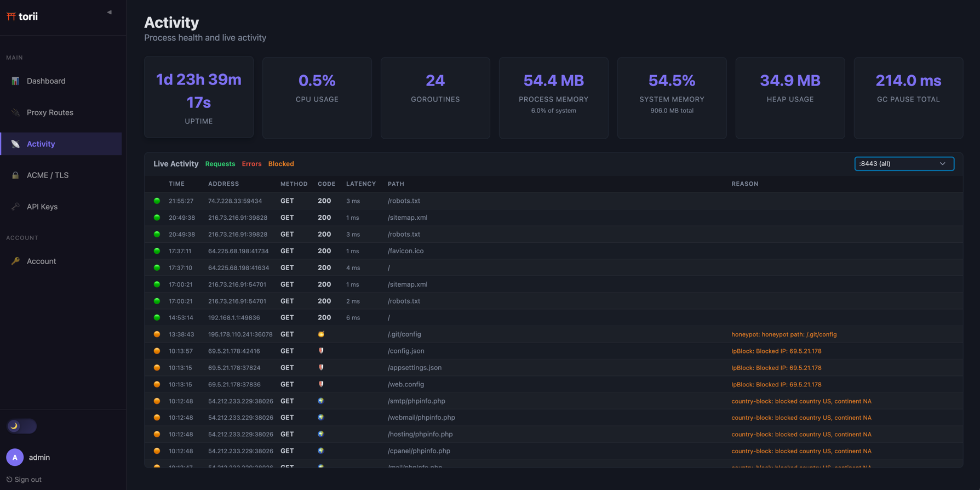Click the admin username label
Image resolution: width=980 pixels, height=490 pixels.
click(39, 457)
